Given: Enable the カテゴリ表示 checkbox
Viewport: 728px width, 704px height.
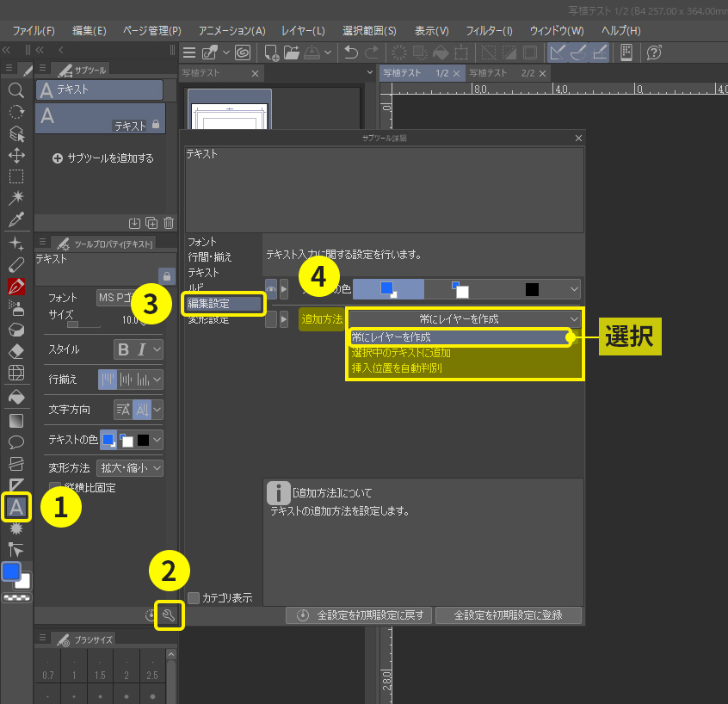Looking at the screenshot, I should point(194,597).
